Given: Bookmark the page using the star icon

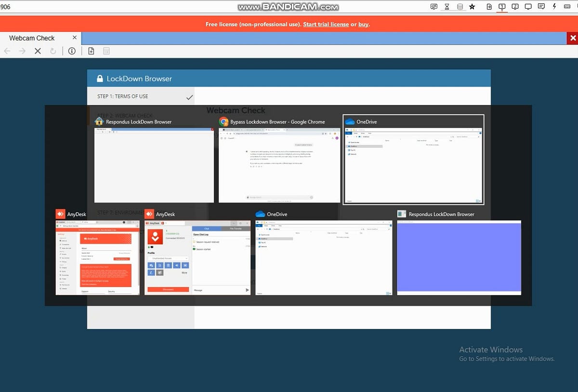Looking at the screenshot, I should tap(472, 7).
